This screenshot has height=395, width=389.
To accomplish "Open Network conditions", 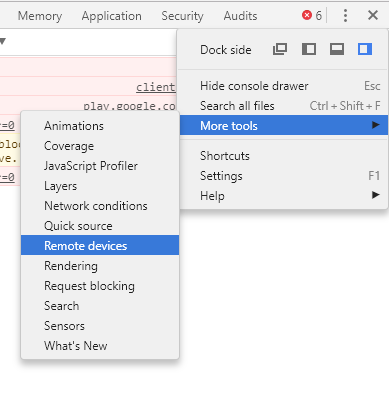I will tap(100, 206).
